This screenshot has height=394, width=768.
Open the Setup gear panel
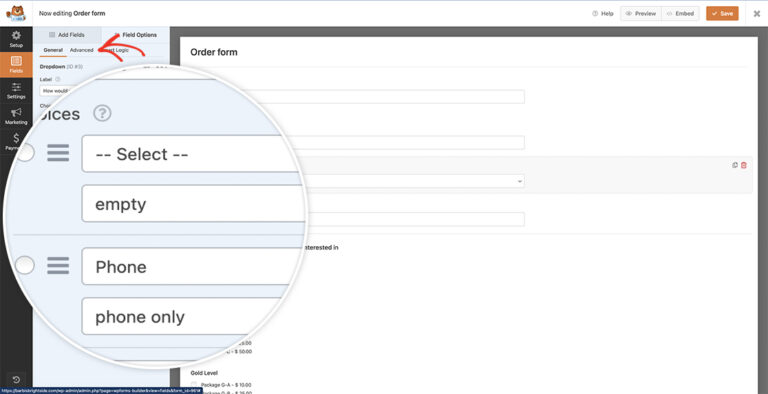pyautogui.click(x=16, y=39)
